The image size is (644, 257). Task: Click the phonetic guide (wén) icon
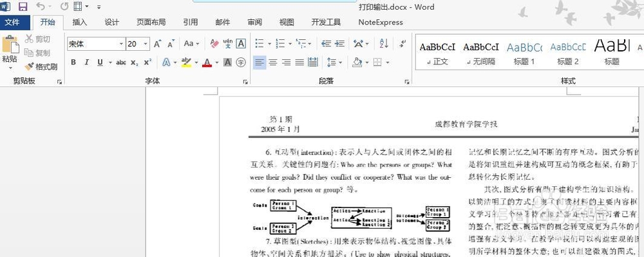227,44
